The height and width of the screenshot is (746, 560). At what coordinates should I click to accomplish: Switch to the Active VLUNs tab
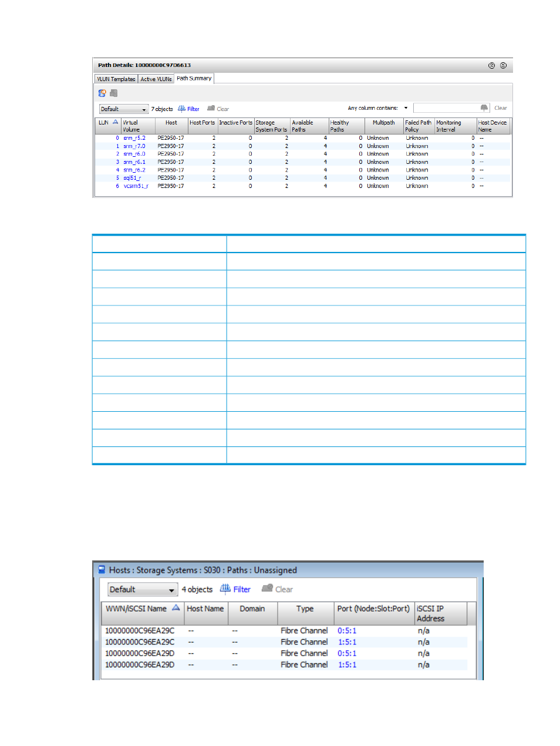pos(156,79)
